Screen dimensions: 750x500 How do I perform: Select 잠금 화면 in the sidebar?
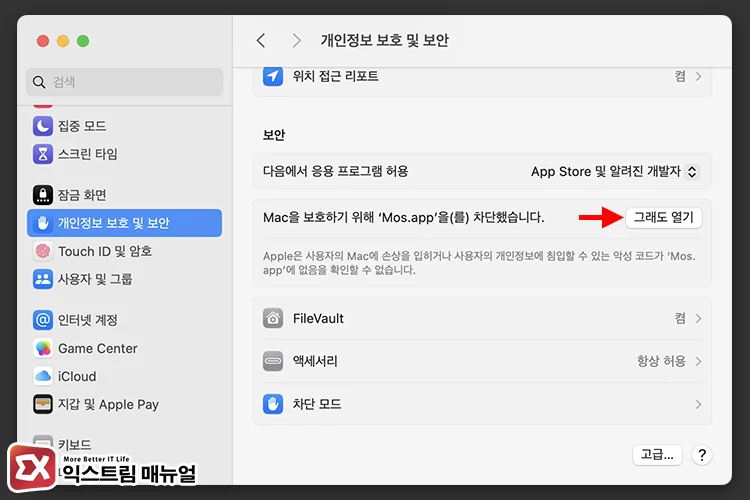(x=124, y=195)
